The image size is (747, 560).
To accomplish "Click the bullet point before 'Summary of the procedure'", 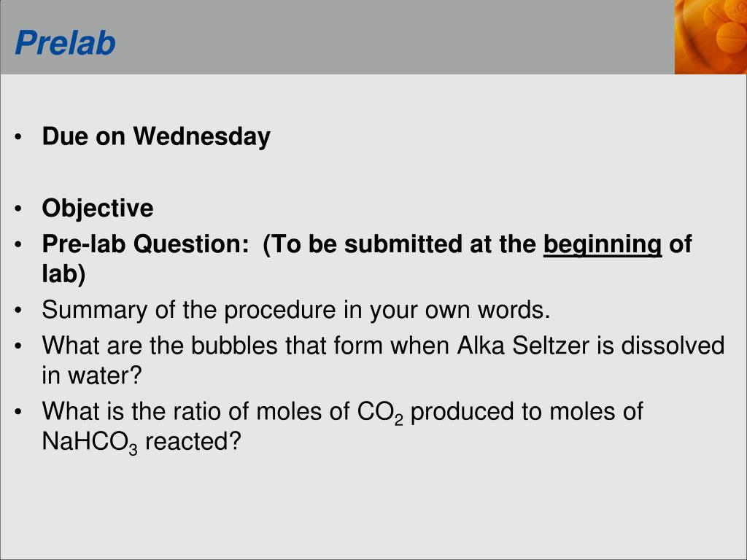I will click(x=18, y=311).
